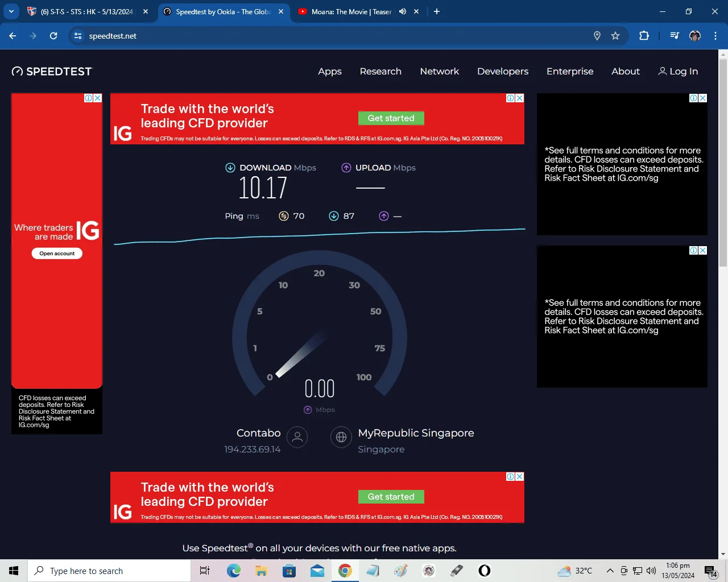Click the download ping icon showing 87
The image size is (728, 582).
coord(334,216)
